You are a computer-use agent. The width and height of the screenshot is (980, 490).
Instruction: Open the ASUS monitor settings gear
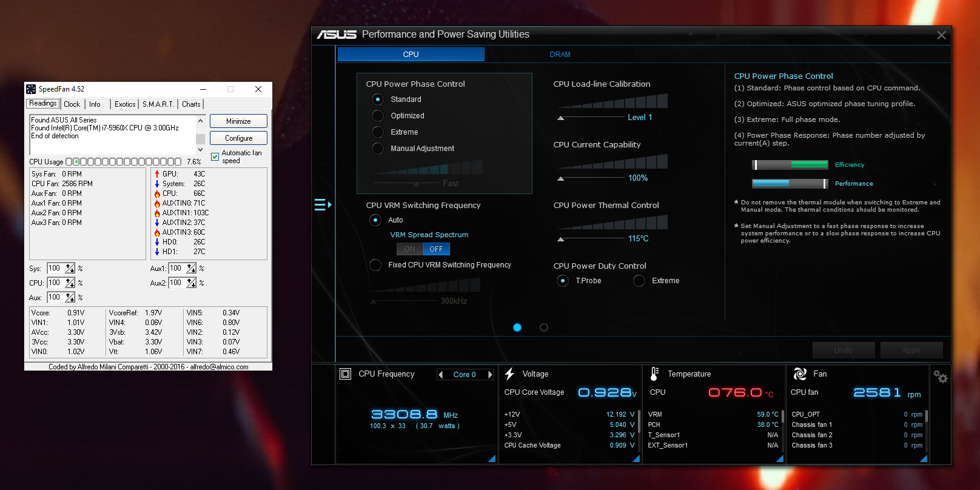[940, 377]
